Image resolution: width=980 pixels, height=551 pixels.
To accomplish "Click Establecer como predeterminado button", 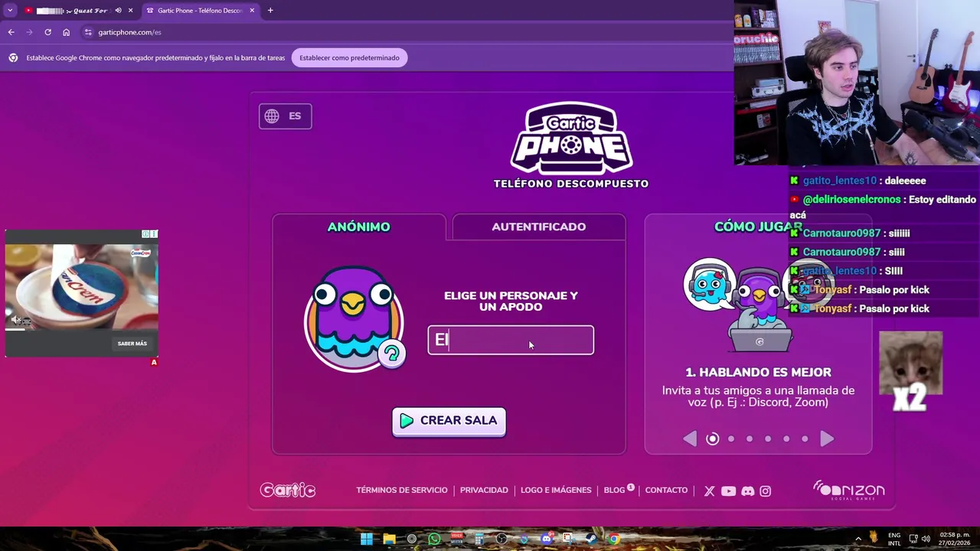I will pos(349,57).
